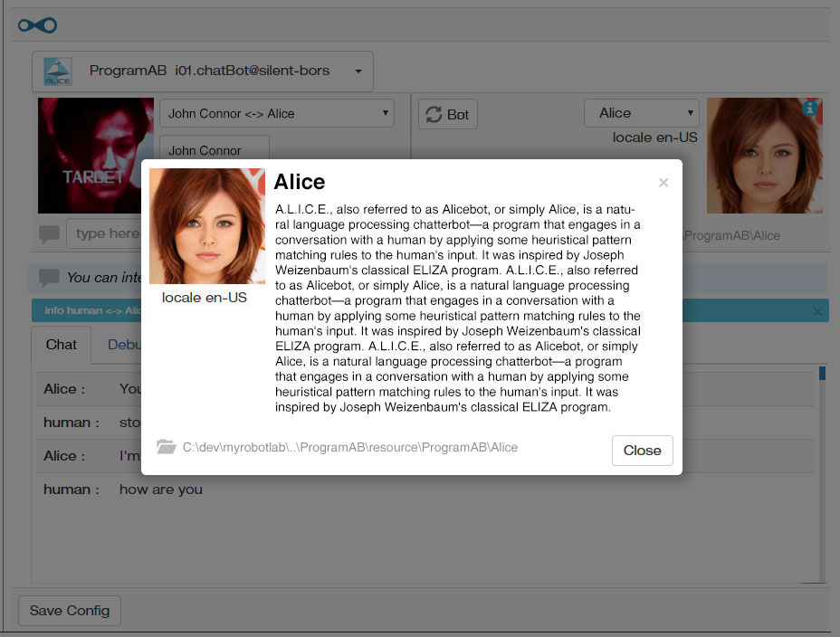This screenshot has height=637, width=840.
Task: Click the A.L.I.C.E. description paragraph
Action: click(457, 309)
